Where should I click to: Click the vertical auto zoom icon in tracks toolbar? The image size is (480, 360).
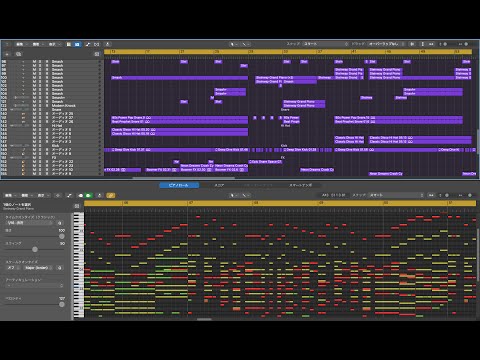pyautogui.click(x=423, y=44)
